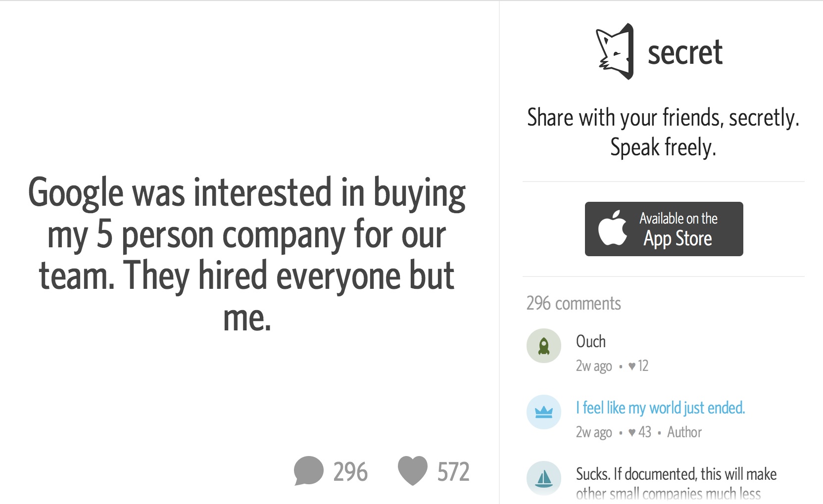Image resolution: width=823 pixels, height=504 pixels.
Task: Click the 296 comments heading
Action: 574,303
